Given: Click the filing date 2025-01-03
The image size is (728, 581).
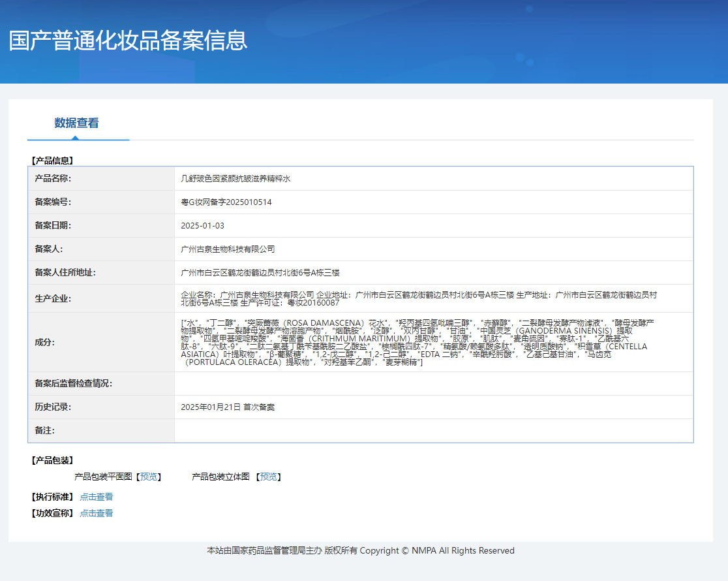Looking at the screenshot, I should [202, 226].
